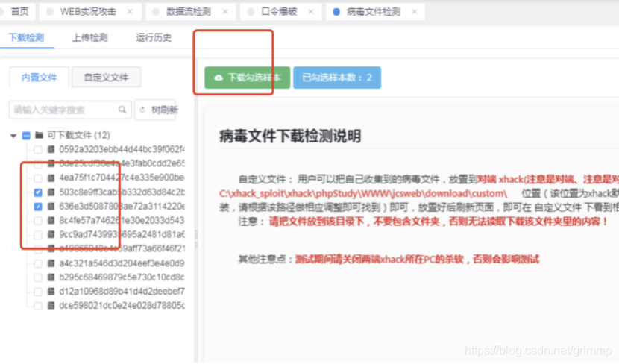The image size is (619, 364).
Task: Click file icon of d12a10968d89 row
Action: pos(51,292)
